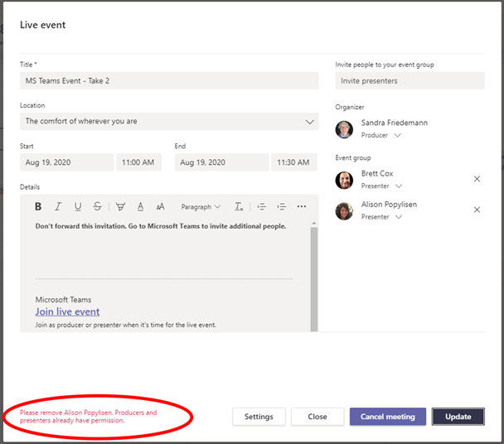Apply underline formatting in Details editor
Image resolution: width=504 pixels, height=444 pixels.
[x=78, y=206]
